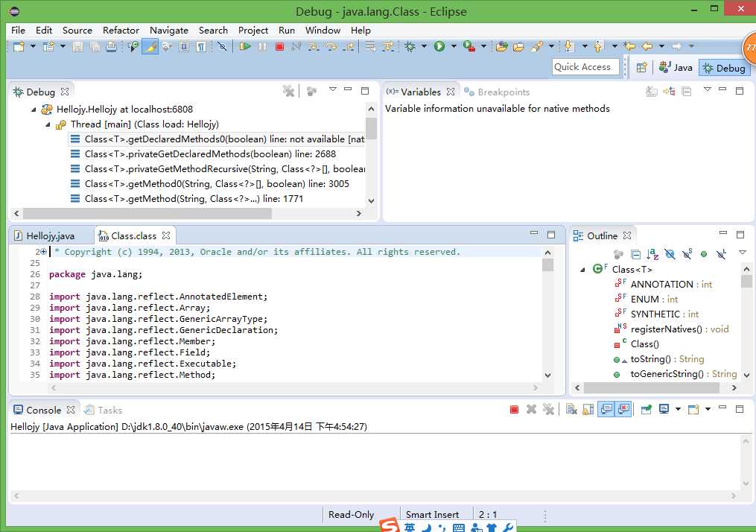Screen dimensions: 756x532
Task: Click the Drop to Frame icon
Action: tap(370, 47)
